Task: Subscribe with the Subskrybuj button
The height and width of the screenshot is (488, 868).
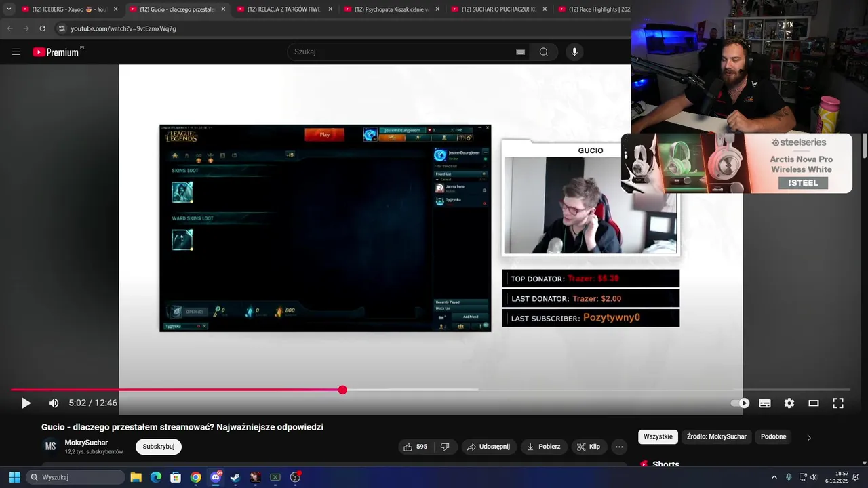Action: pyautogui.click(x=159, y=447)
